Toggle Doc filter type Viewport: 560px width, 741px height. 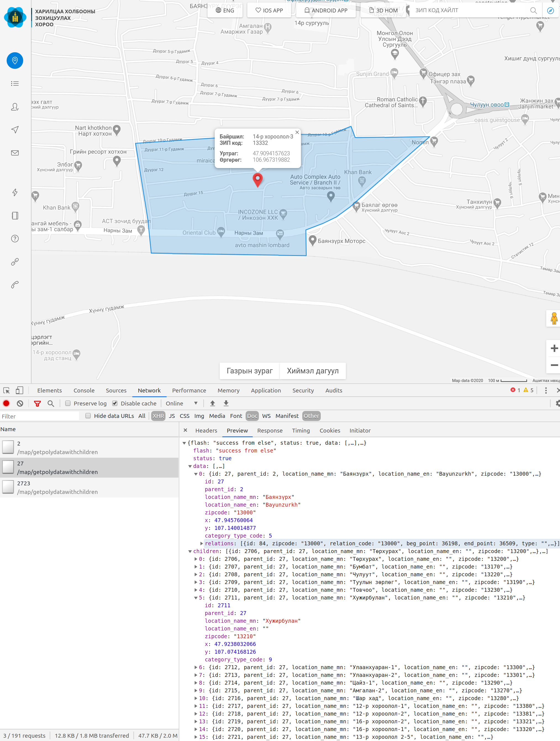252,416
